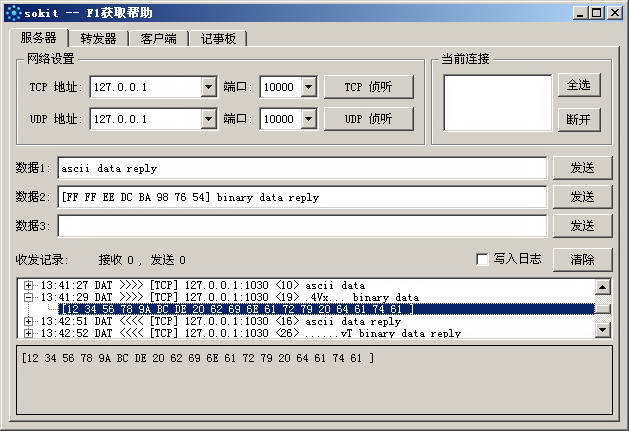Screen dimensions: 629x431
Task: Send 数据1 with its 发送 button
Action: [x=582, y=168]
